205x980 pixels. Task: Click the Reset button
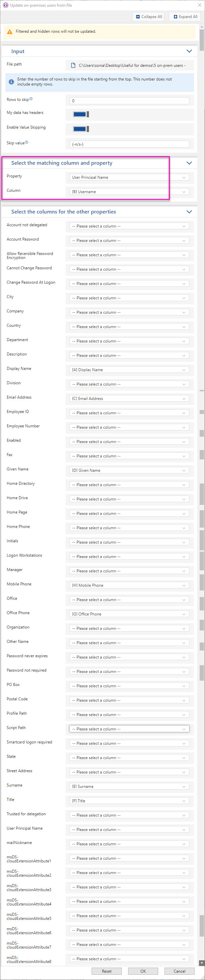pyautogui.click(x=107, y=971)
